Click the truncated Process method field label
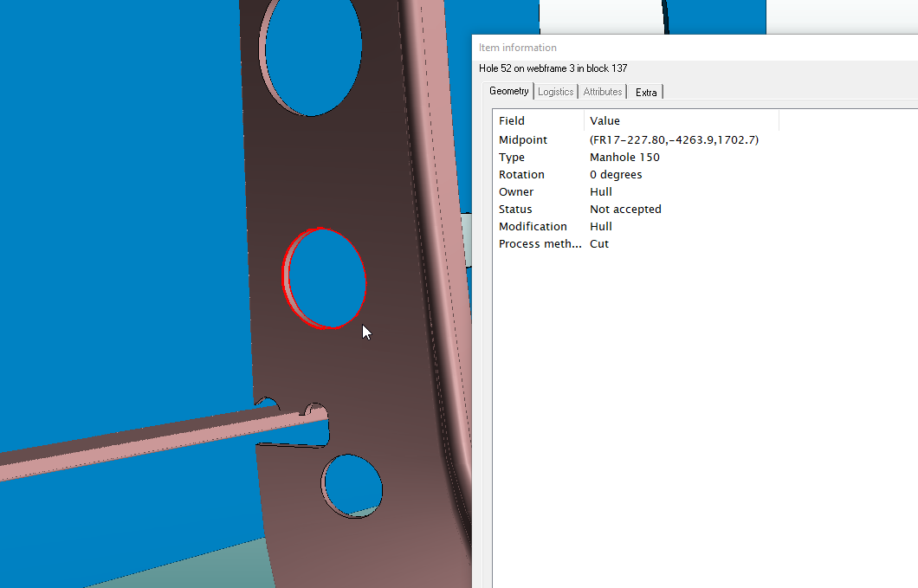The image size is (918, 588). [540, 244]
